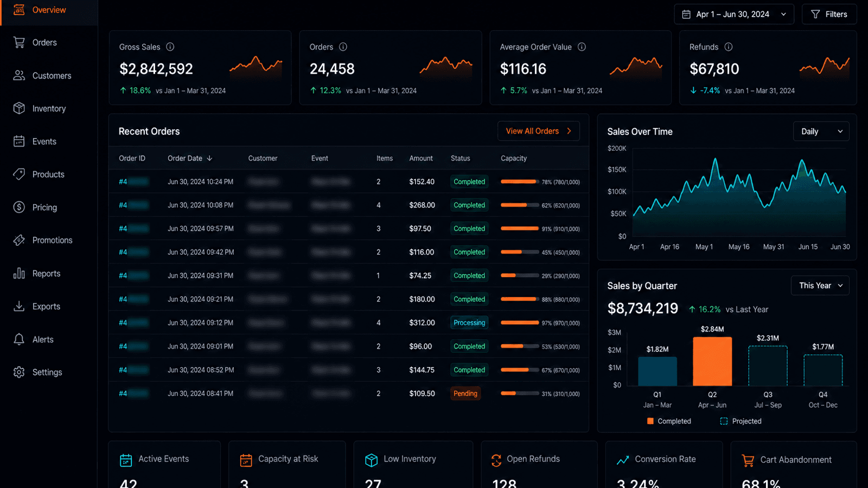Click the Status column header
The image size is (868, 488).
click(x=460, y=158)
